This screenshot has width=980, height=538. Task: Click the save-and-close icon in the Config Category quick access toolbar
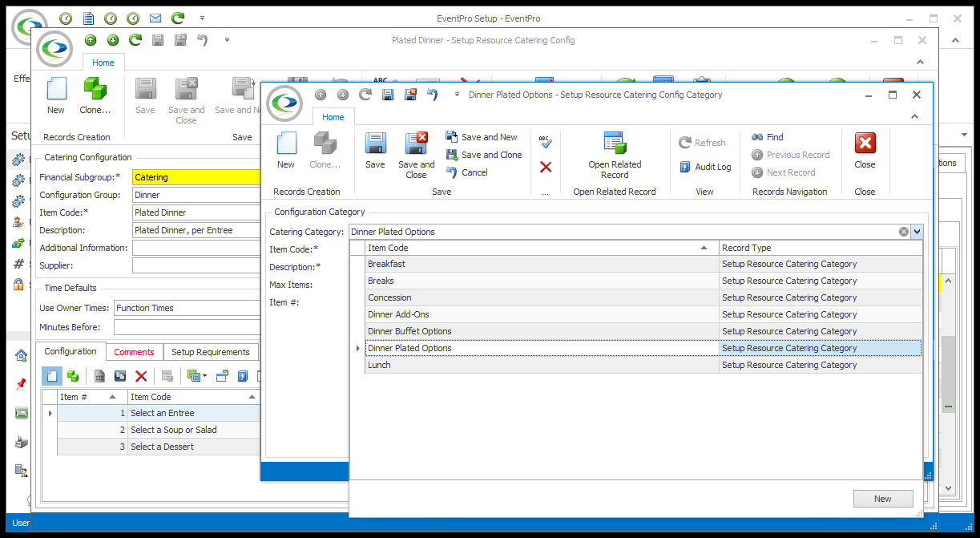tap(410, 95)
